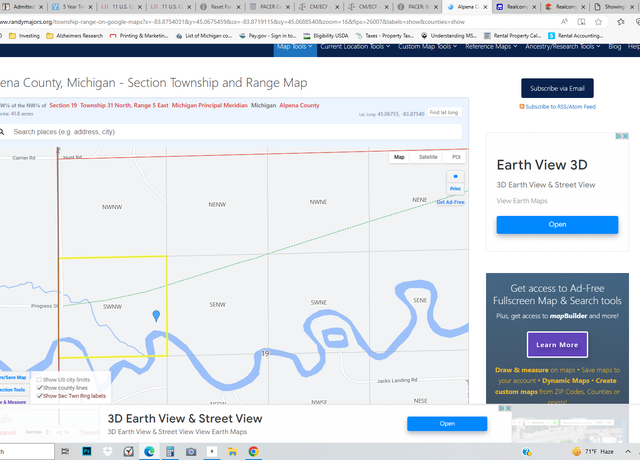This screenshot has height=460, width=640.
Task: Click Open in Earth View 3D ad
Action: coord(557,224)
